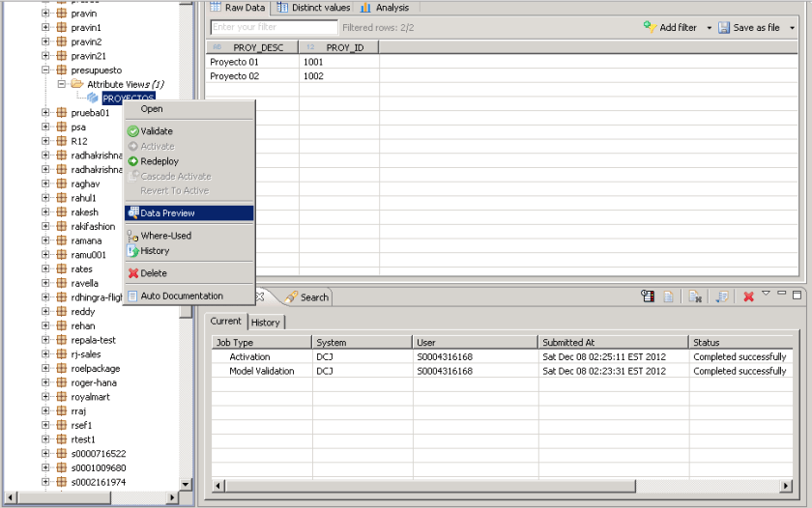This screenshot has width=812, height=508.
Task: Click the job log schedule list icon
Action: tap(648, 296)
